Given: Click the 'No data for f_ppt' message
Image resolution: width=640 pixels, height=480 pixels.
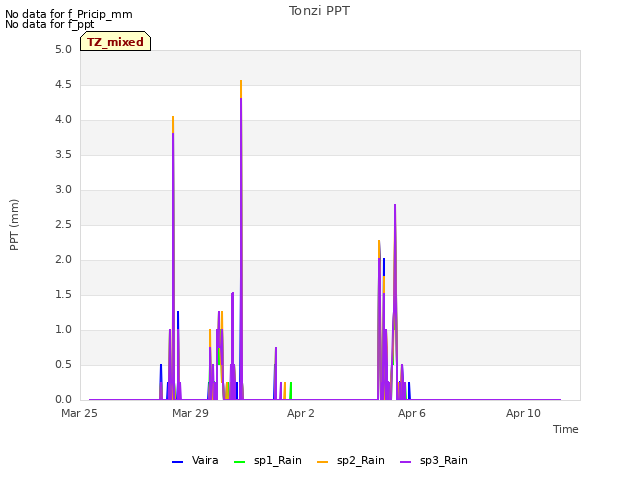Looking at the screenshot, I should click(49, 24).
